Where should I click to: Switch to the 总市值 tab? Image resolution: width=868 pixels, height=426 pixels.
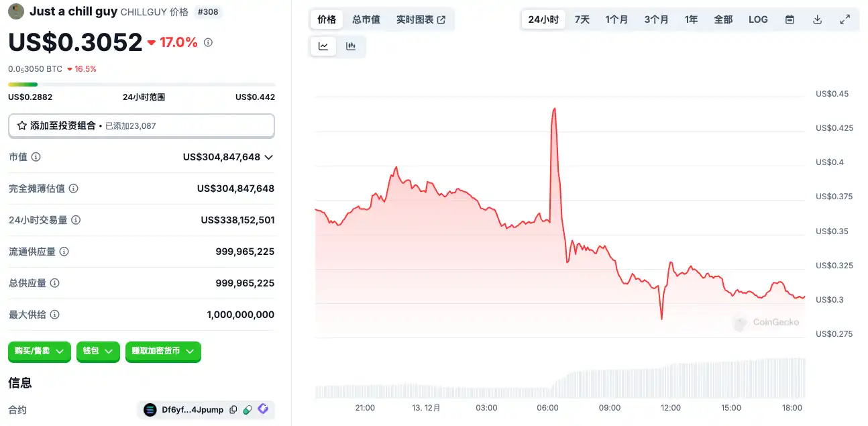tap(366, 19)
